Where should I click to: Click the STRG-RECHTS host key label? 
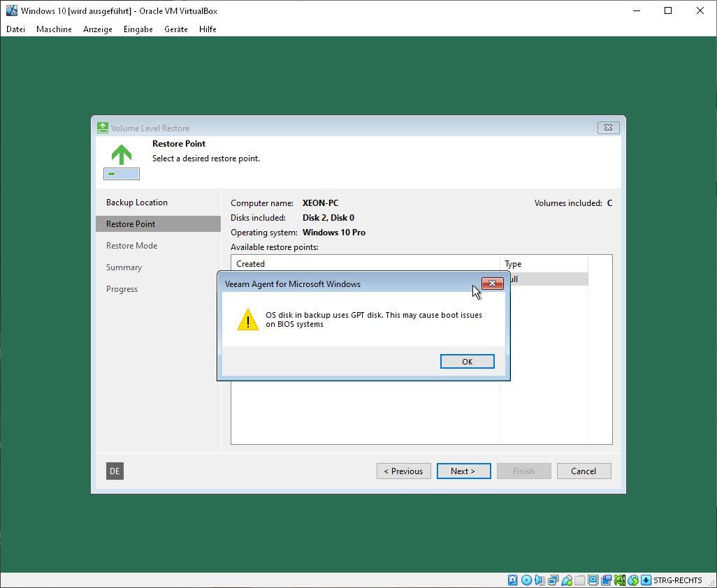point(678,580)
